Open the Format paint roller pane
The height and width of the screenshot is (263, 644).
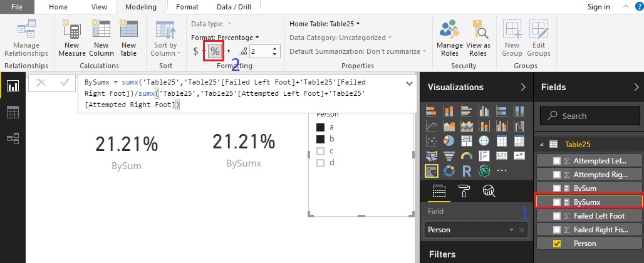(x=464, y=191)
